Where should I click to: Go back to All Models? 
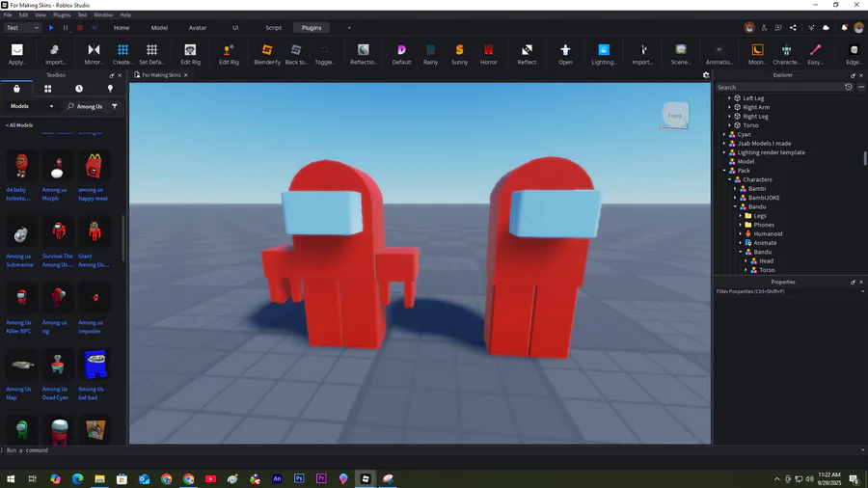tap(19, 125)
